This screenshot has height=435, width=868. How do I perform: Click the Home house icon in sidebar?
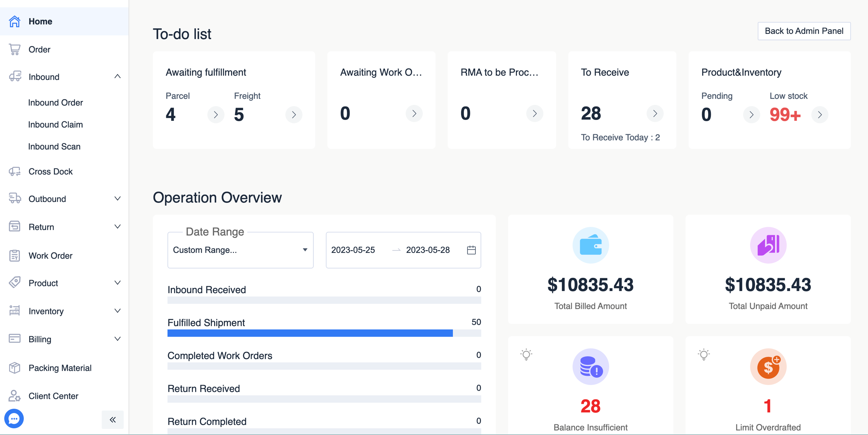(15, 21)
